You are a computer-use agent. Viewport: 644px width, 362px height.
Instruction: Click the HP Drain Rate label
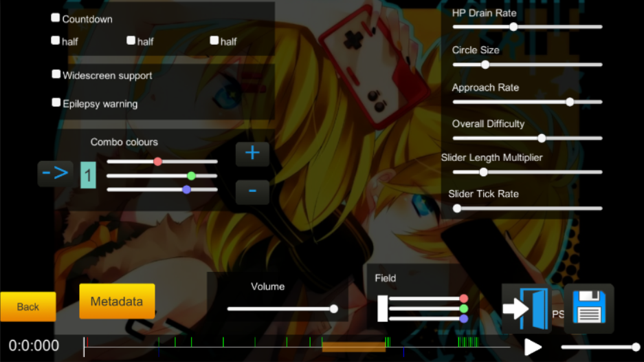(x=485, y=13)
